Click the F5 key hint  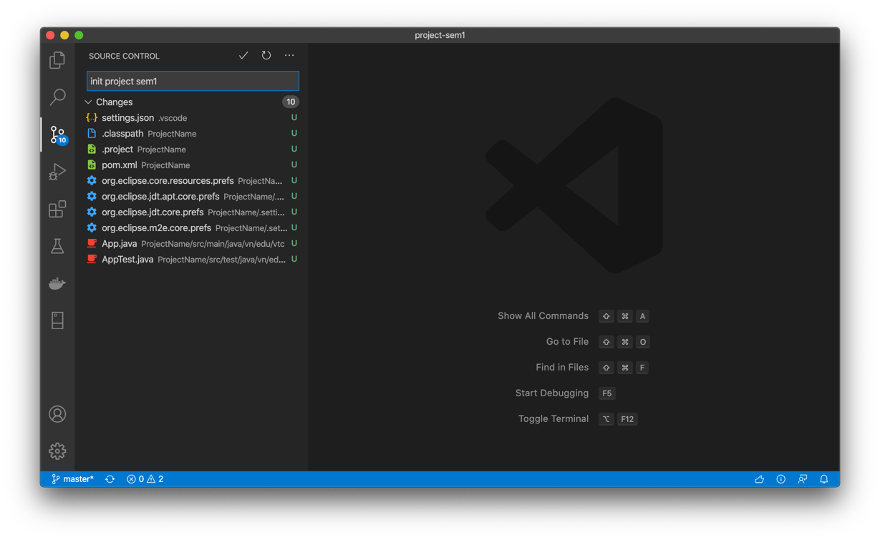[607, 393]
